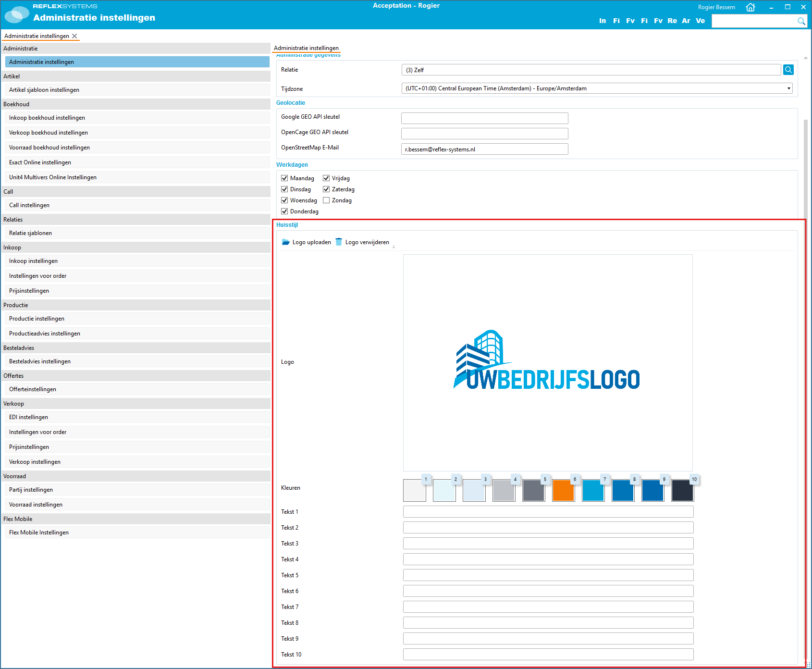Viewport: 812px width, 669px height.
Task: Toggle the Zaterdag checkbox
Action: [x=326, y=189]
